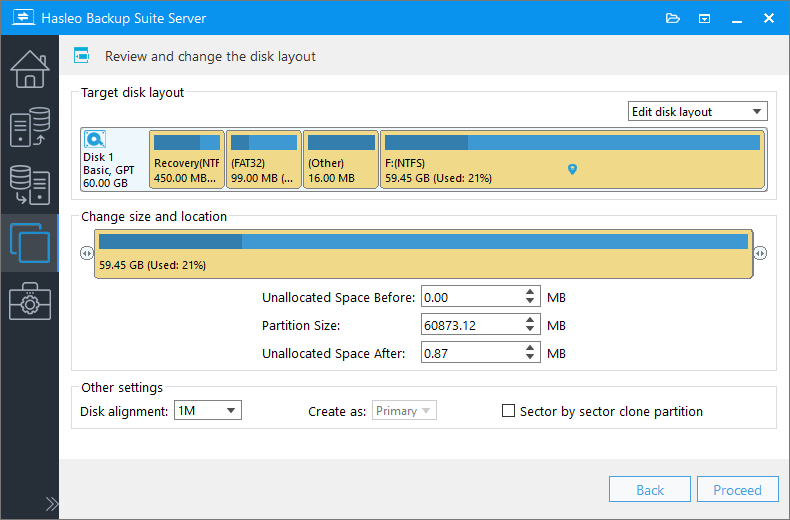Viewport: 790px width, 520px height.
Task: Select the Recovery 450.00 MB partition
Action: (187, 159)
